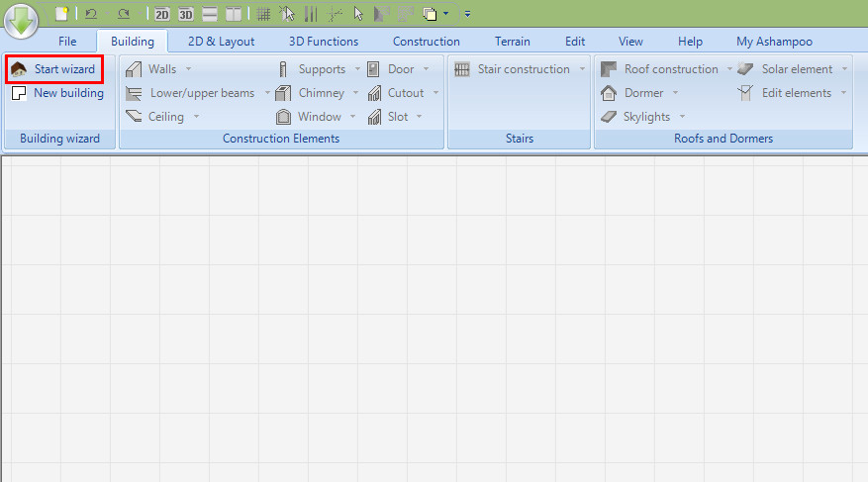Toggle the grid display icon
Viewport: 868px width, 482px height.
coord(263,14)
